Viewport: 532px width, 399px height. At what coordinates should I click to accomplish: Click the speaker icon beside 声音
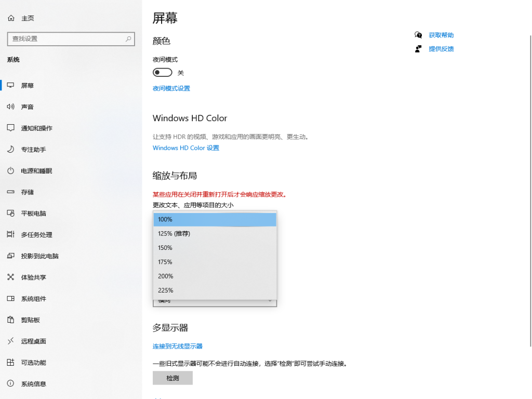(x=11, y=107)
